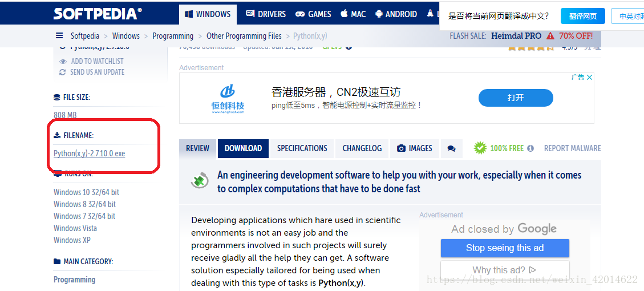Switch to the SPECIFICATIONS tab

click(302, 148)
